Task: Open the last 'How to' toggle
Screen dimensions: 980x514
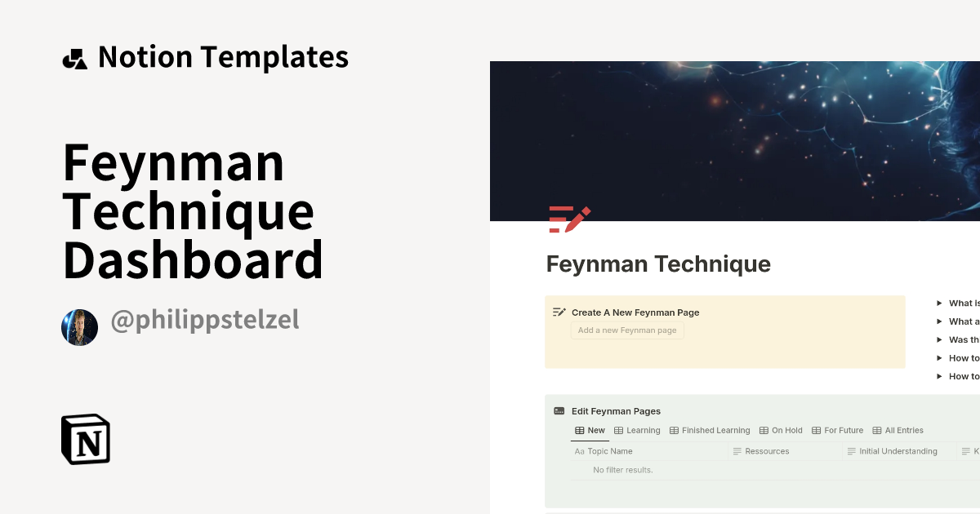Action: [939, 376]
